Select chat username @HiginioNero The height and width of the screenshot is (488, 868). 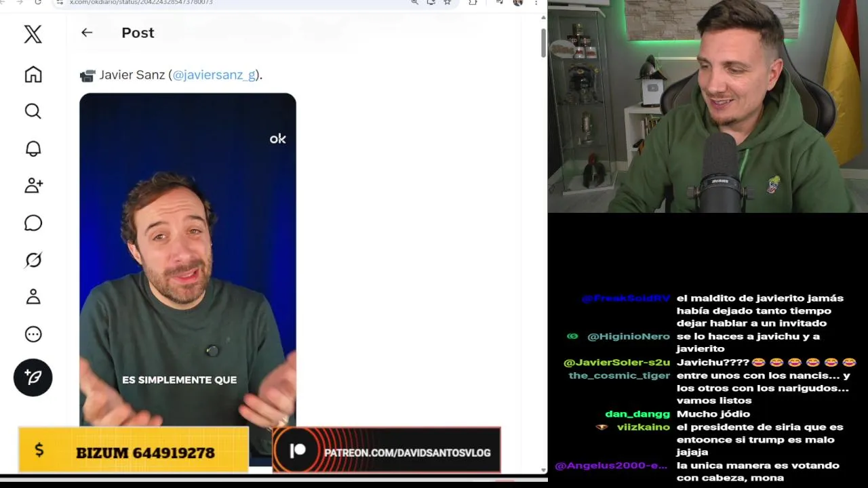pos(628,336)
